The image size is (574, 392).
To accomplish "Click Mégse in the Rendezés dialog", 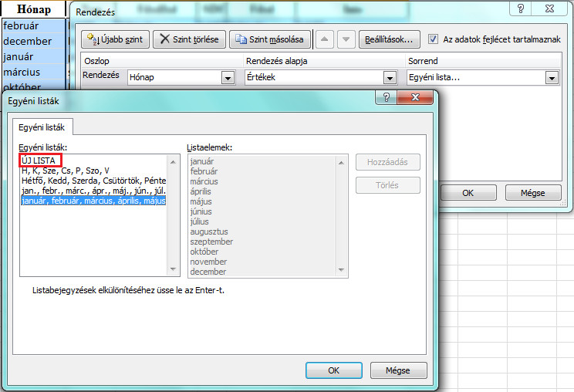I will [x=533, y=193].
